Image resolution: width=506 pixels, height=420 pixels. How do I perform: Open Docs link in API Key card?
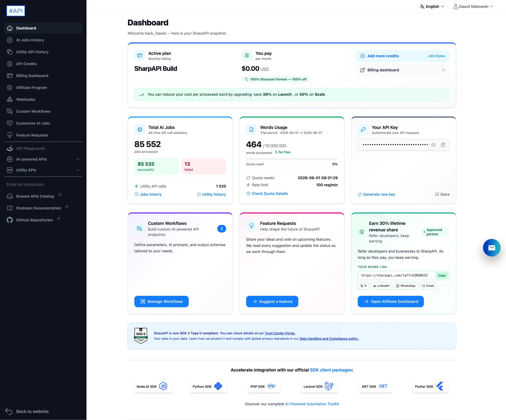pos(442,194)
